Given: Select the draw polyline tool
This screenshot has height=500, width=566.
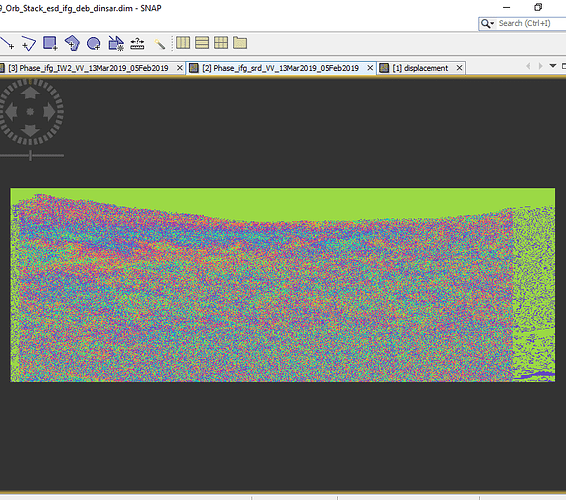Looking at the screenshot, I should [29, 43].
